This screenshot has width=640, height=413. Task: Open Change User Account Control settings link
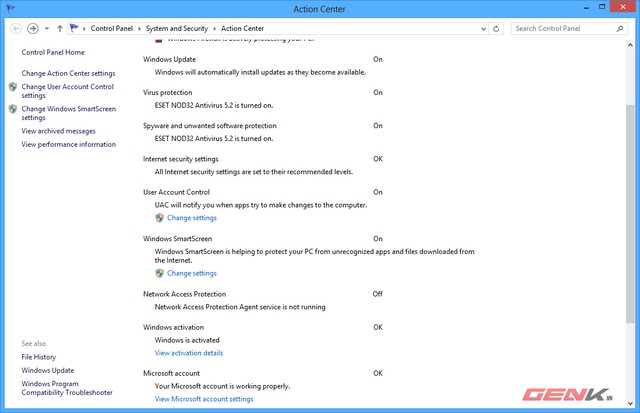(68, 91)
